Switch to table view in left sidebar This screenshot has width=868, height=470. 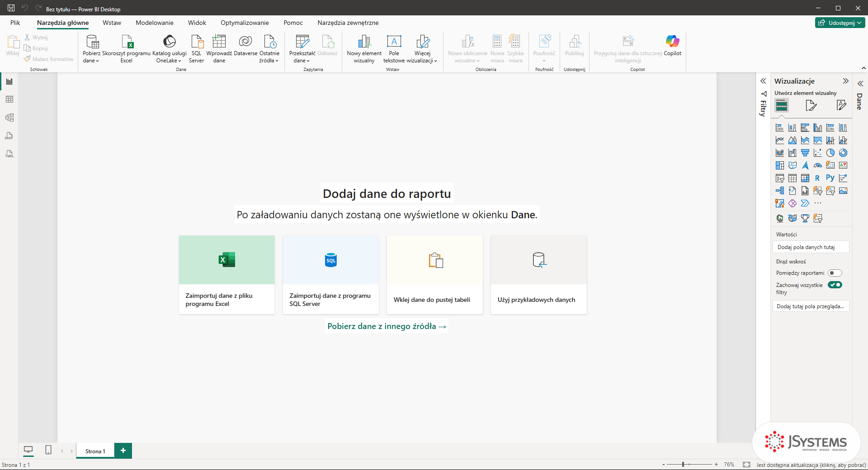click(x=9, y=99)
